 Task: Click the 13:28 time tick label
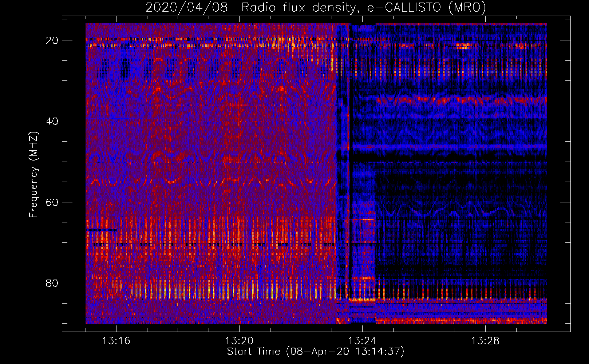coord(485,341)
